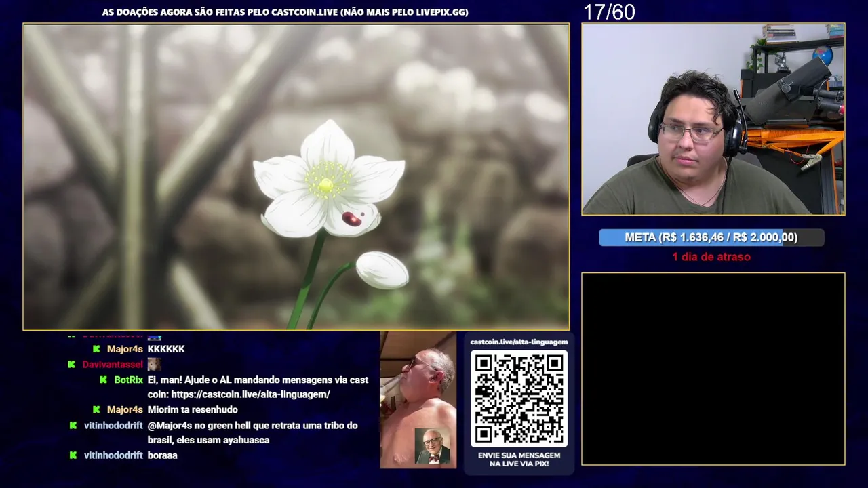Click the 1 dia de atraso text
Screen dimensions: 868x488
pos(711,257)
